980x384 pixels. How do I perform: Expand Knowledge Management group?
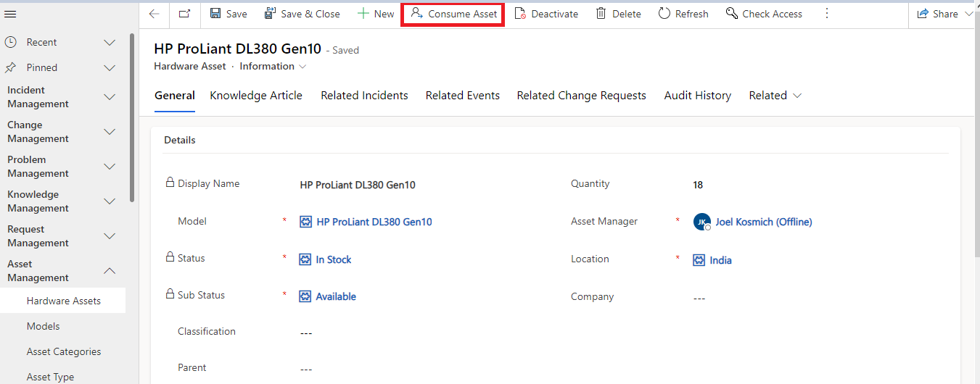coord(110,201)
